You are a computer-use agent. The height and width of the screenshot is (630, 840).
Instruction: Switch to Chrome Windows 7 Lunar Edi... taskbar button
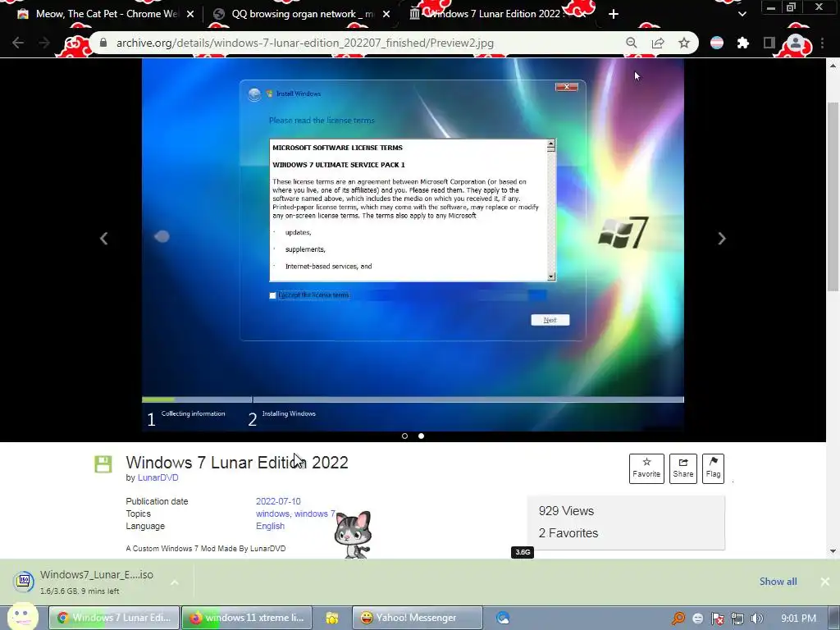pos(114,618)
